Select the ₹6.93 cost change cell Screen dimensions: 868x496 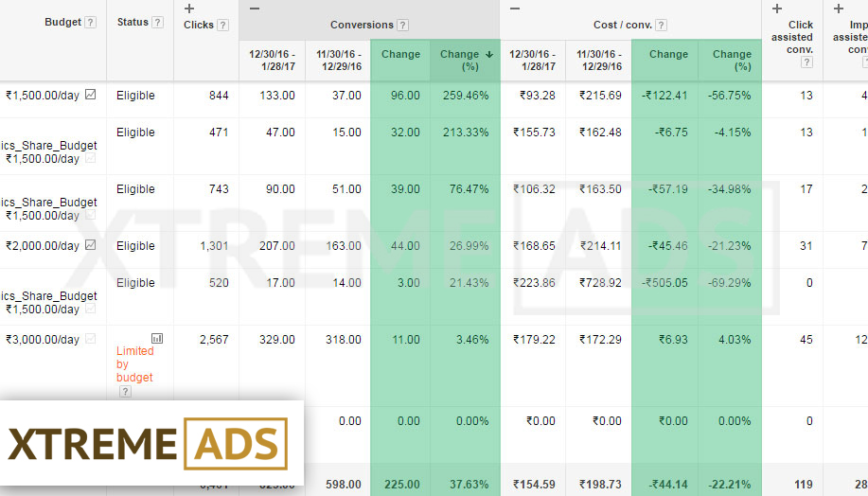pyautogui.click(x=673, y=339)
